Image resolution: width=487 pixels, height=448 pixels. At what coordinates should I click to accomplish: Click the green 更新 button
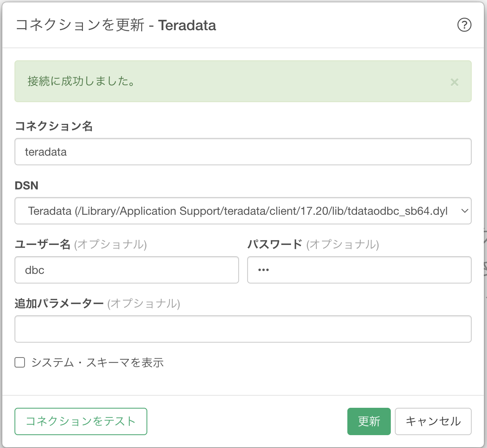tap(369, 421)
